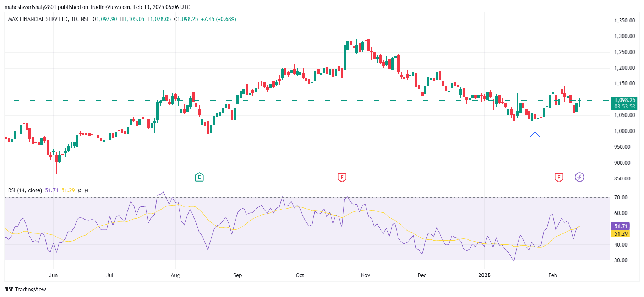Click the purple 51.71 tag on RSI axis
This screenshot has width=644, height=297.
coord(620,226)
